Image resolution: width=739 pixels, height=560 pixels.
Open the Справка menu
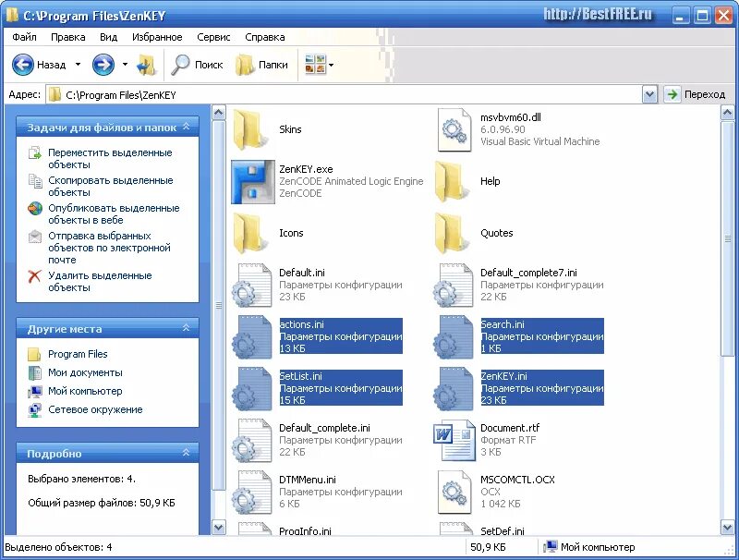click(x=265, y=37)
